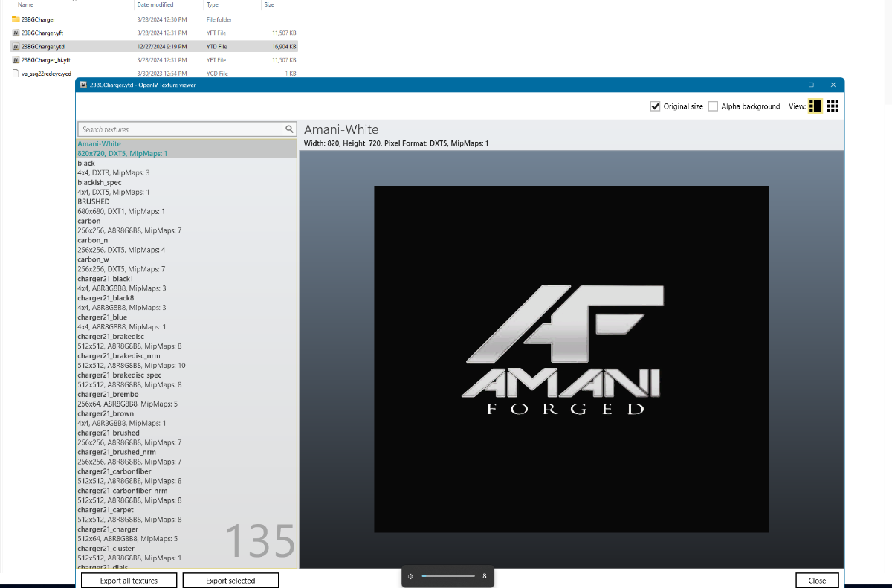892x588 pixels.
Task: Click the speaker icon in the volume popup
Action: pyautogui.click(x=410, y=576)
